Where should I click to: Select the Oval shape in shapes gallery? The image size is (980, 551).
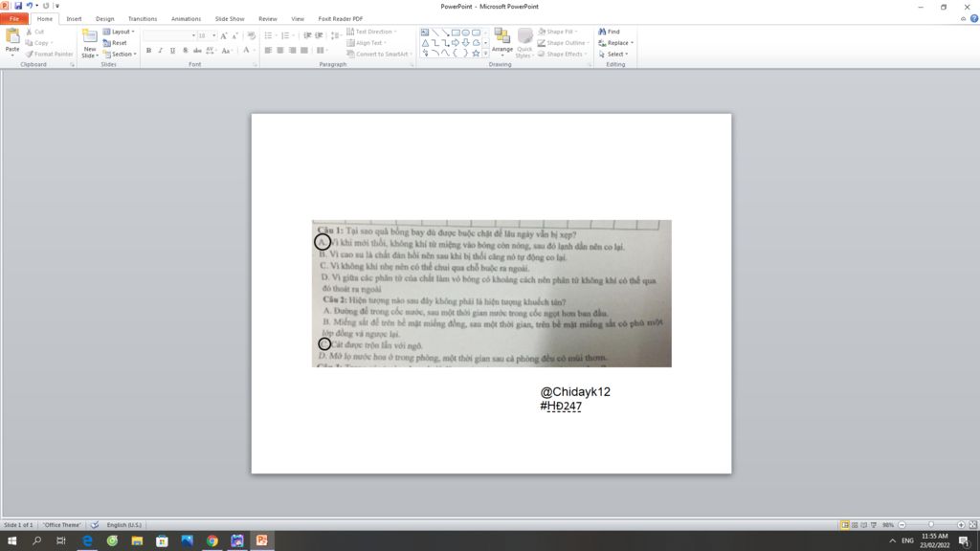pos(466,33)
